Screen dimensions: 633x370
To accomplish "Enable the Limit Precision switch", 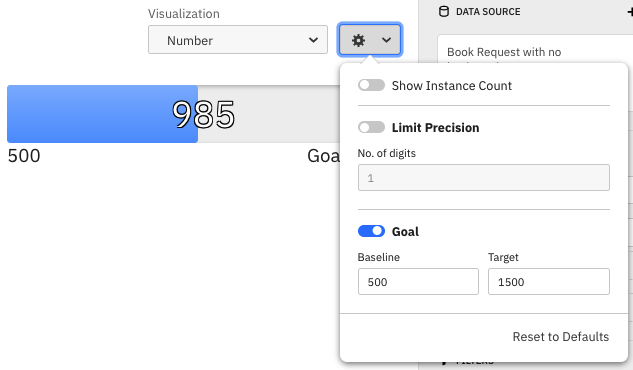I will 371,128.
